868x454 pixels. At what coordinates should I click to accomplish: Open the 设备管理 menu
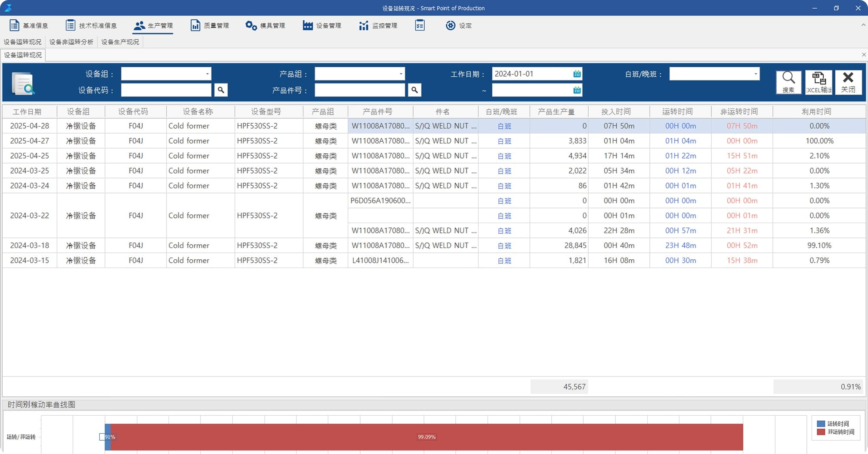322,25
